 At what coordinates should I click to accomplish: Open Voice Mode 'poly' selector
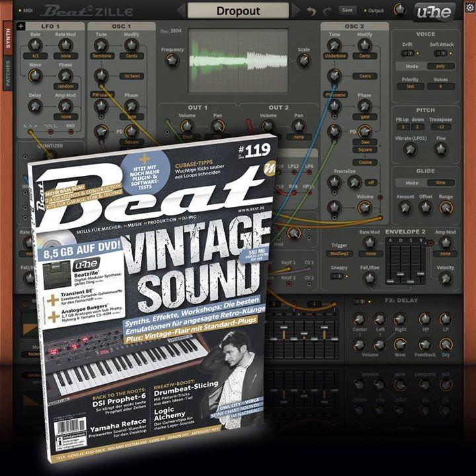[441, 66]
